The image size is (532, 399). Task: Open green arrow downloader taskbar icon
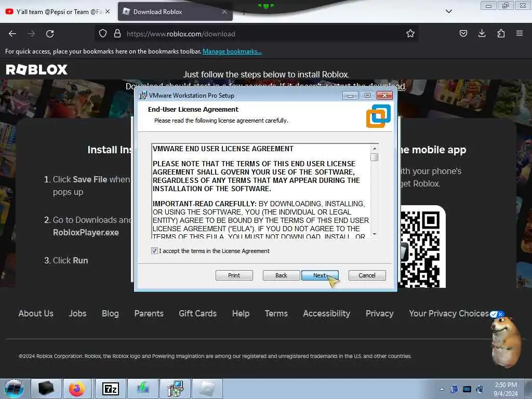point(143,389)
